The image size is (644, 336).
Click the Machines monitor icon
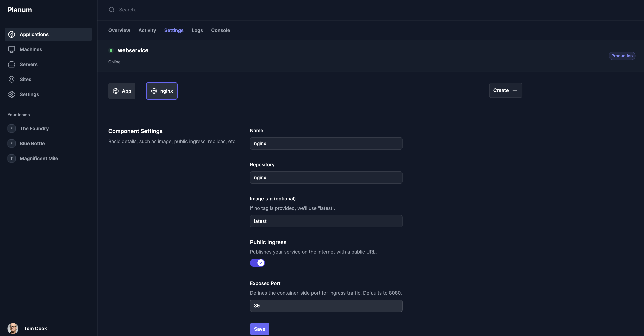pyautogui.click(x=12, y=49)
